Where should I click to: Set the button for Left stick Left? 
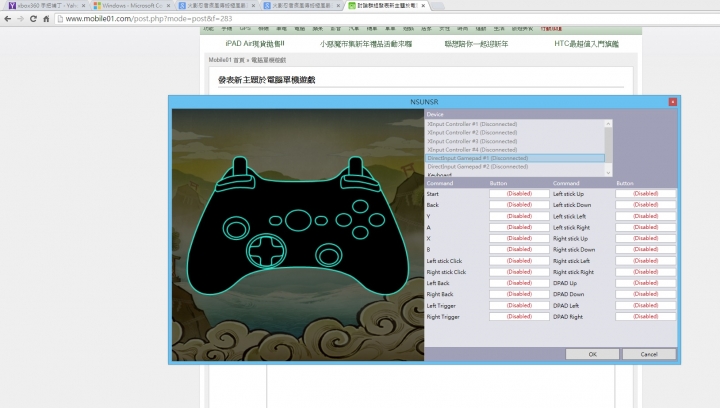[646, 216]
